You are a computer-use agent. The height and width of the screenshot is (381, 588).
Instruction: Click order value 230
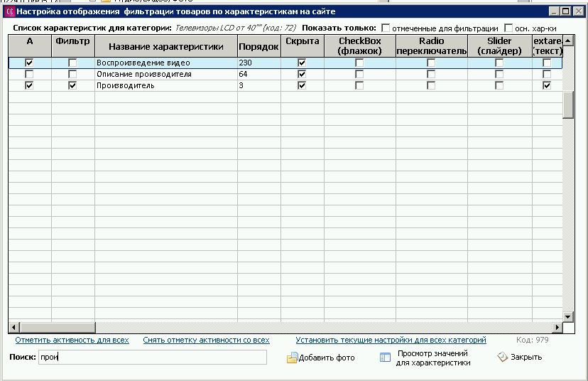[245, 63]
